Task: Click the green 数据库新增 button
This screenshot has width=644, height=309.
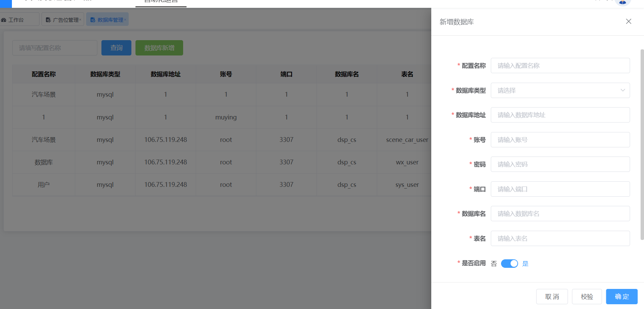Action: [x=159, y=48]
